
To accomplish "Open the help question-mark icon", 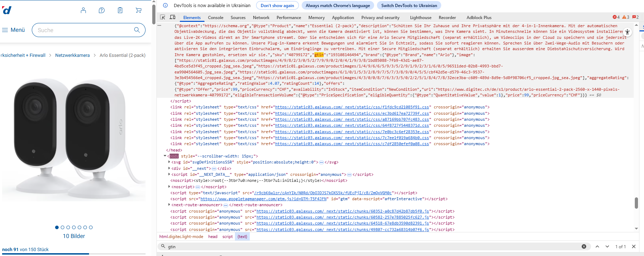I will (102, 10).
